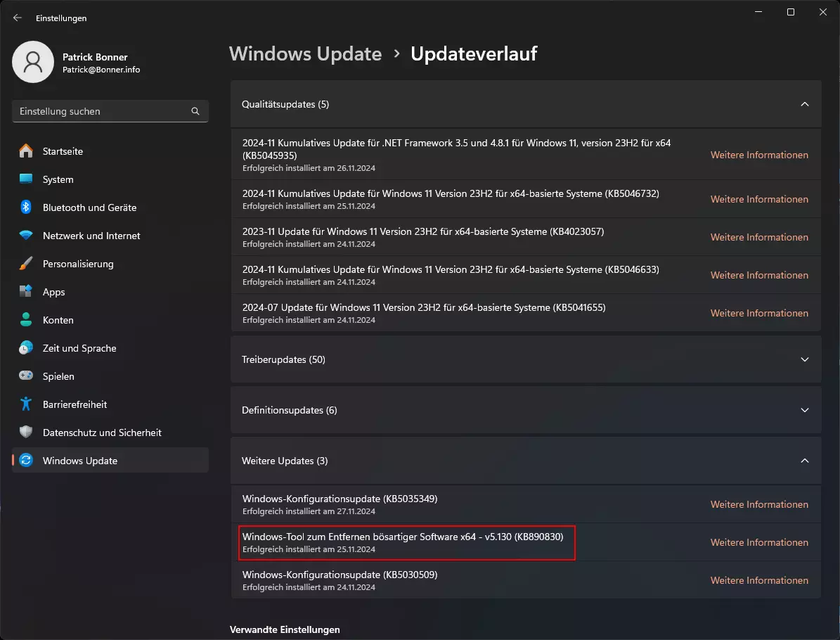Open Weitere Informationen for KB5030509

pyautogui.click(x=759, y=580)
